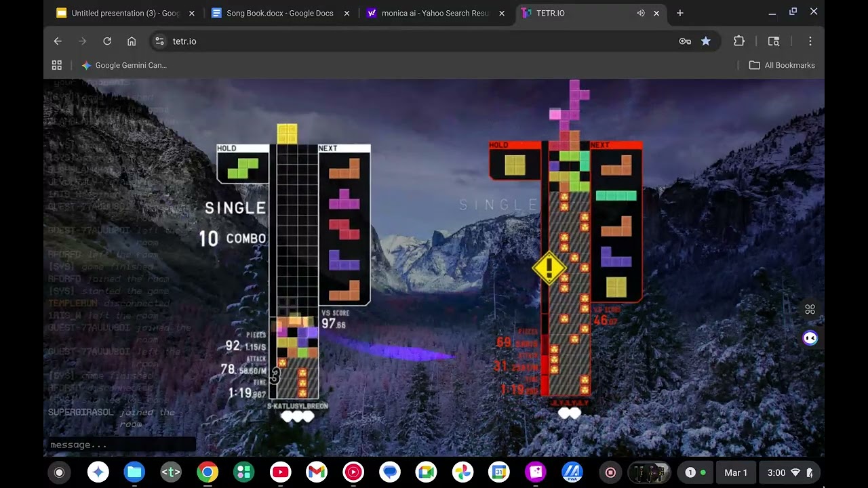Open the Google Gemini Can… bookmark
The image size is (868, 488).
[124, 65]
